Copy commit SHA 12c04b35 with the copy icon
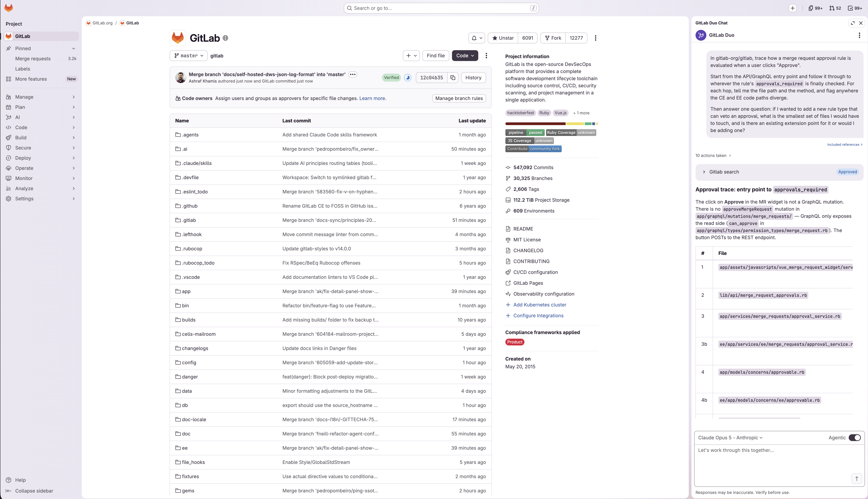 pyautogui.click(x=453, y=78)
